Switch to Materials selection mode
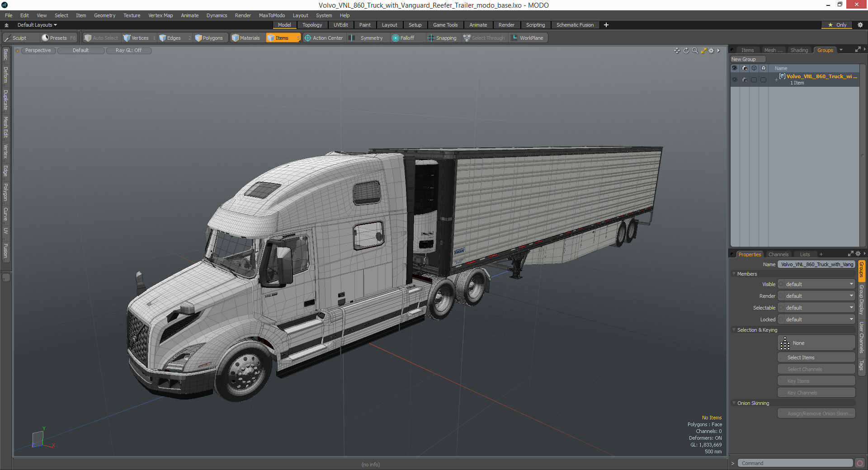868x470 pixels. click(246, 38)
